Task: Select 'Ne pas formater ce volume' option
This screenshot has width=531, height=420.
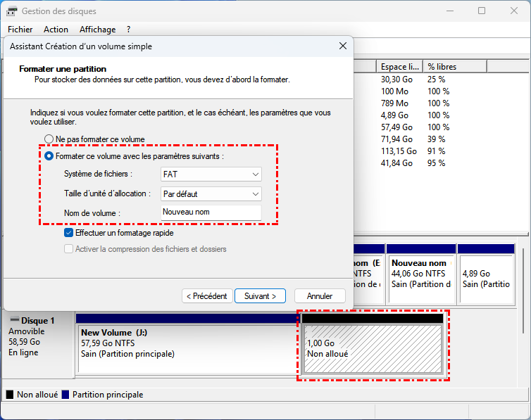Action: click(x=49, y=139)
